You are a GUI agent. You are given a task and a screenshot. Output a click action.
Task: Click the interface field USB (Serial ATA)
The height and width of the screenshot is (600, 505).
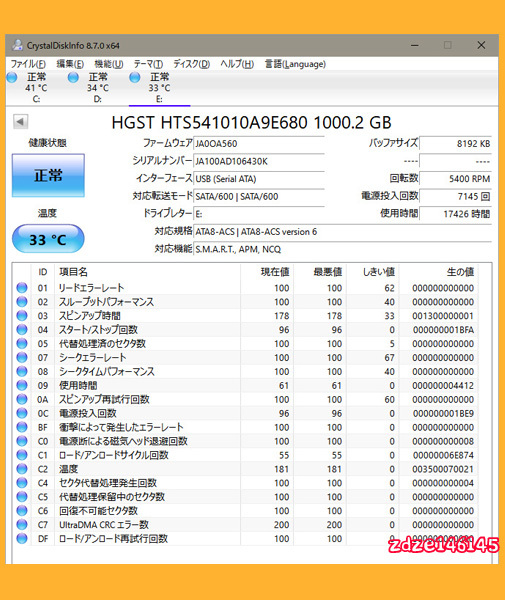tap(259, 179)
